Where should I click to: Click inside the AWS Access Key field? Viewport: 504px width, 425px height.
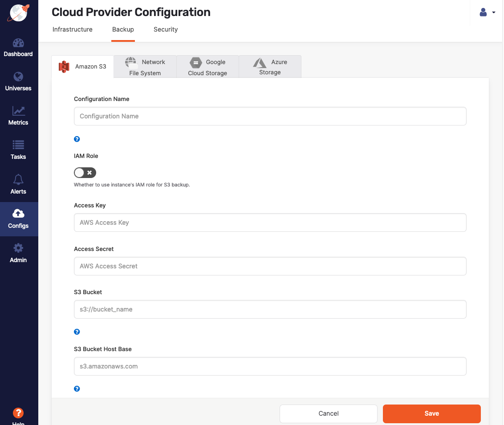tap(270, 222)
